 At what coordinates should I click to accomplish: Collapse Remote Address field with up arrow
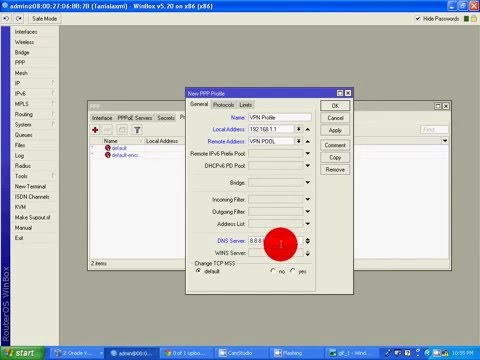coord(308,141)
